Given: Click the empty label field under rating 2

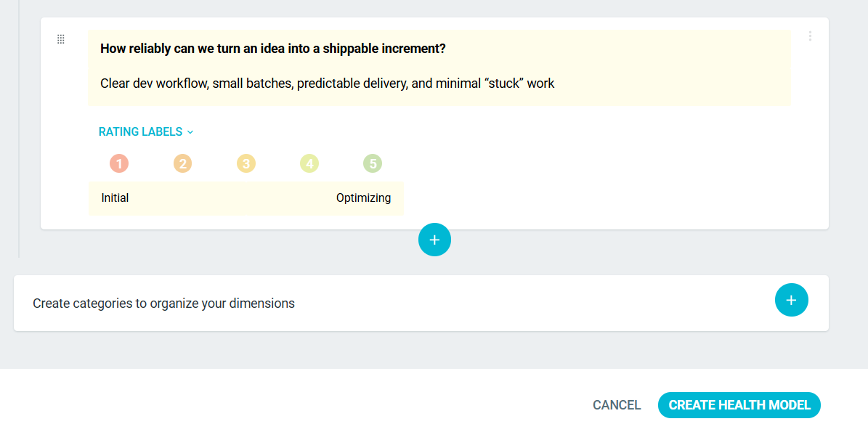Looking at the screenshot, I should [x=182, y=198].
